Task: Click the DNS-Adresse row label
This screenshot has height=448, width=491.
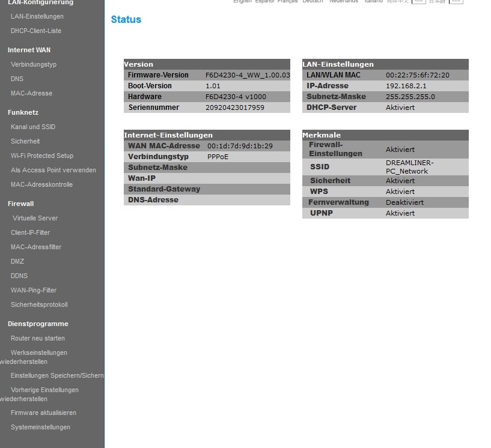Action: (x=153, y=200)
